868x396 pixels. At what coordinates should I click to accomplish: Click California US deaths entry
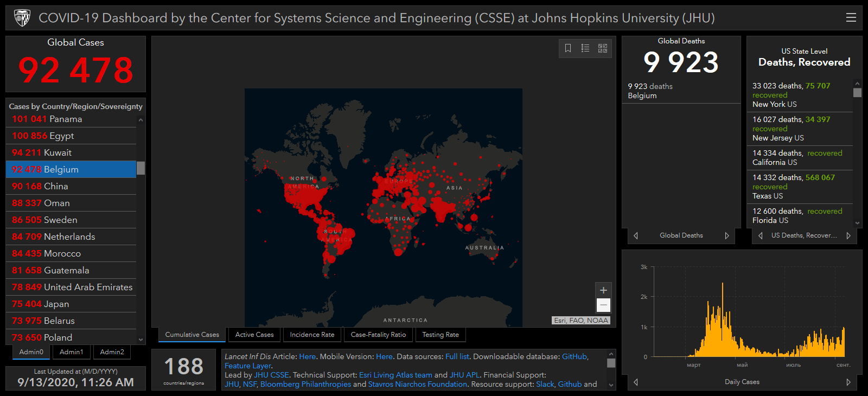coord(800,158)
